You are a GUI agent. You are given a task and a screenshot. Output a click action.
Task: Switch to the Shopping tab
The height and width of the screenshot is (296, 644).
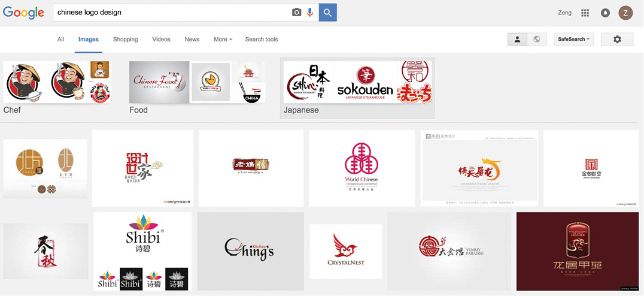pos(125,40)
